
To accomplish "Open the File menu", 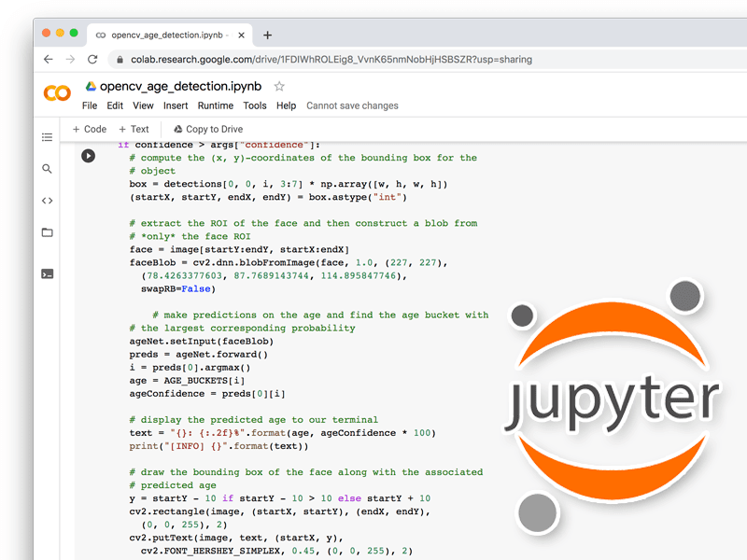I will (90, 105).
